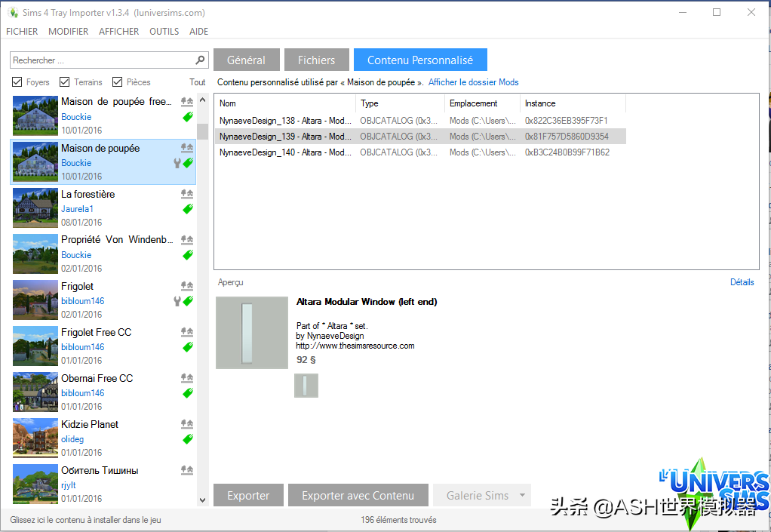This screenshot has height=532, width=771.
Task: Open the Détails link
Action: 742,282
